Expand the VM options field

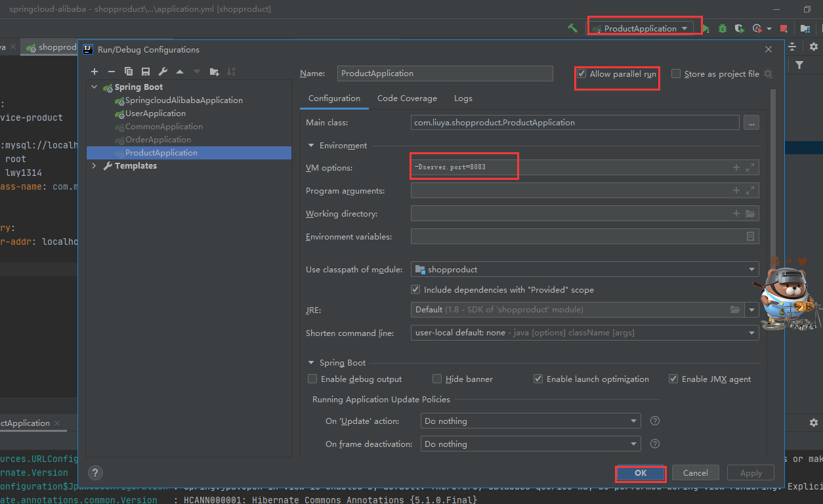750,168
